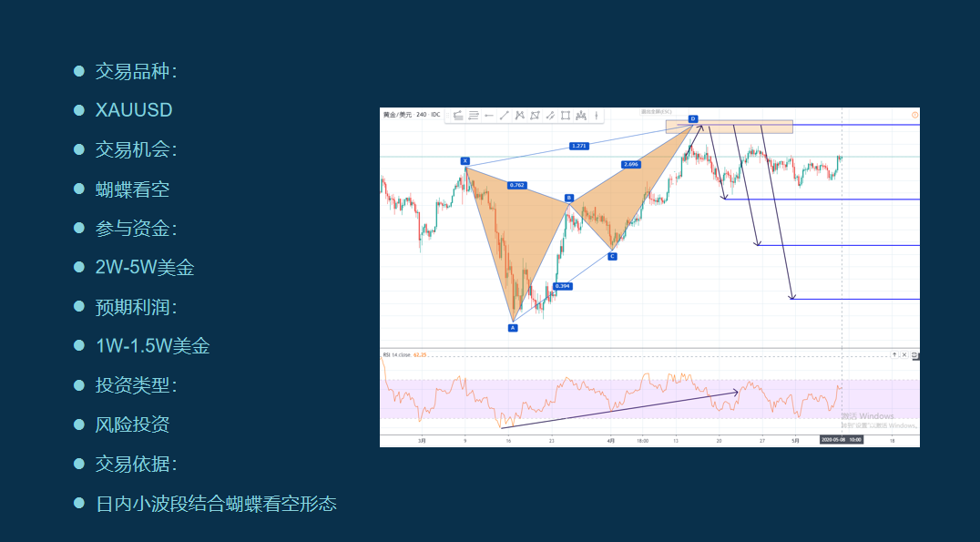This screenshot has height=542, width=980.
Task: Click the RSI 14 close legend
Action: click(x=397, y=355)
